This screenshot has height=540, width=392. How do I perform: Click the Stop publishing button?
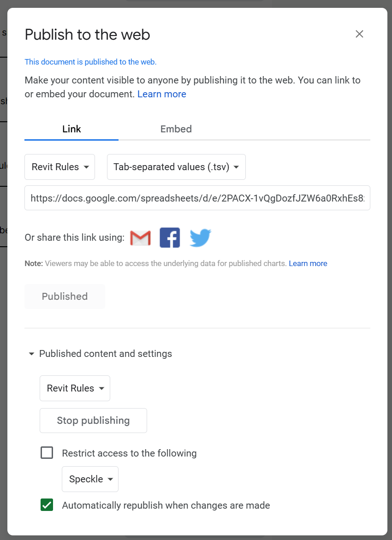tap(93, 421)
